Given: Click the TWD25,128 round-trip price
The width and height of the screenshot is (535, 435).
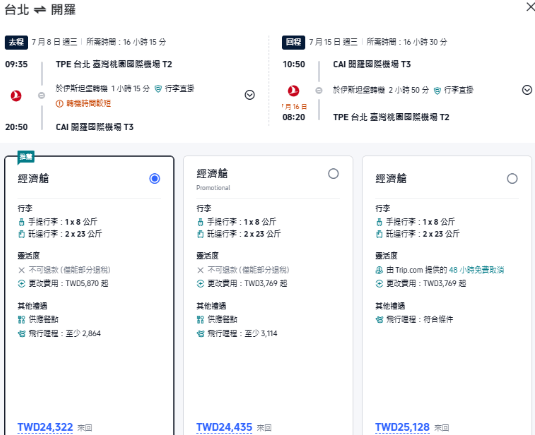Looking at the screenshot, I should 402,427.
